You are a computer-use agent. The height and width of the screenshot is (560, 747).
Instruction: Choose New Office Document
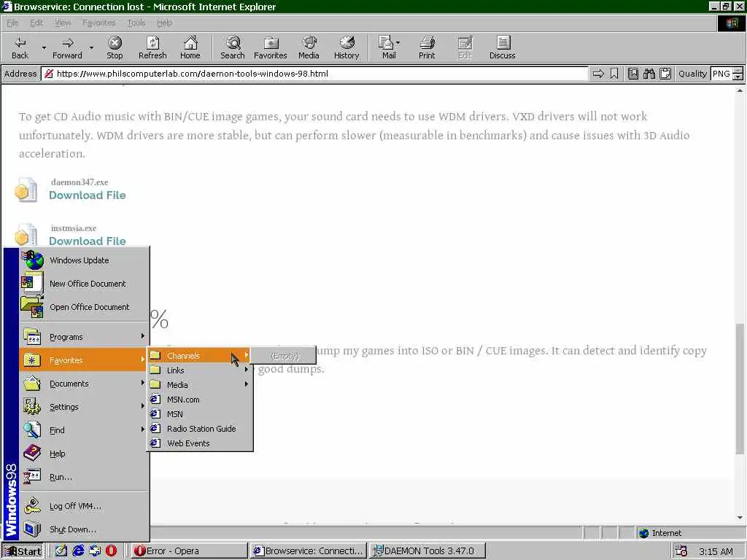pos(84,284)
